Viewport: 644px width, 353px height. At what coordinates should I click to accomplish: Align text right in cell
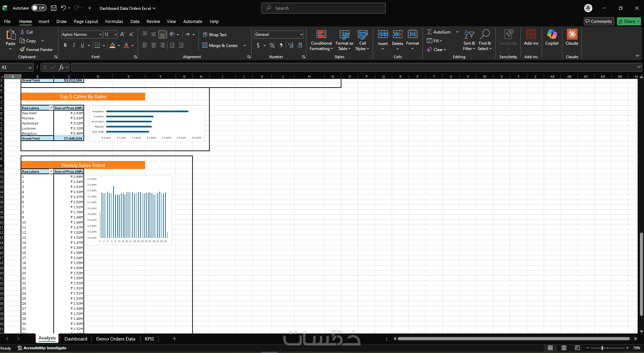(x=162, y=45)
